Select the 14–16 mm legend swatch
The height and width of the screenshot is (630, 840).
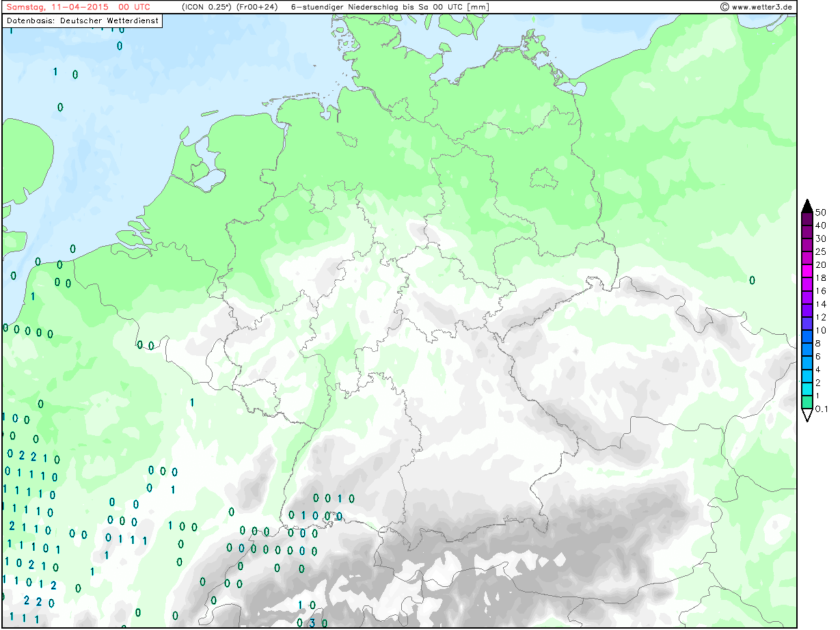tap(807, 297)
